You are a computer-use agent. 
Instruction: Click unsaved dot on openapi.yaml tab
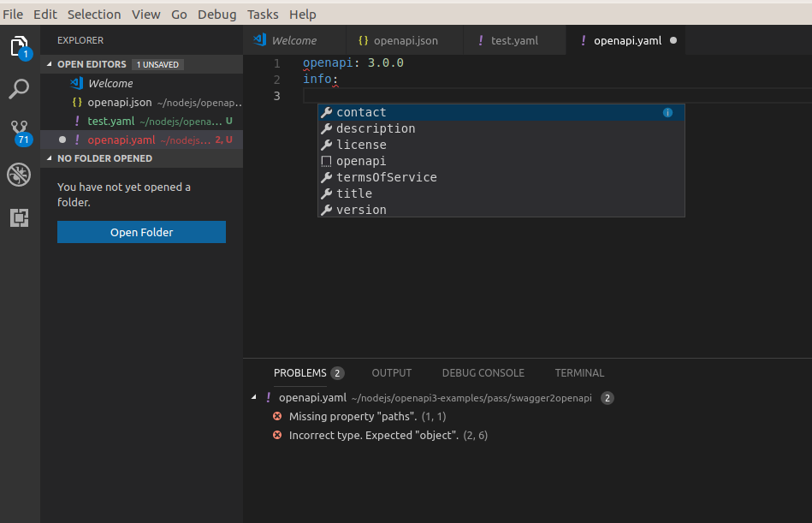673,40
